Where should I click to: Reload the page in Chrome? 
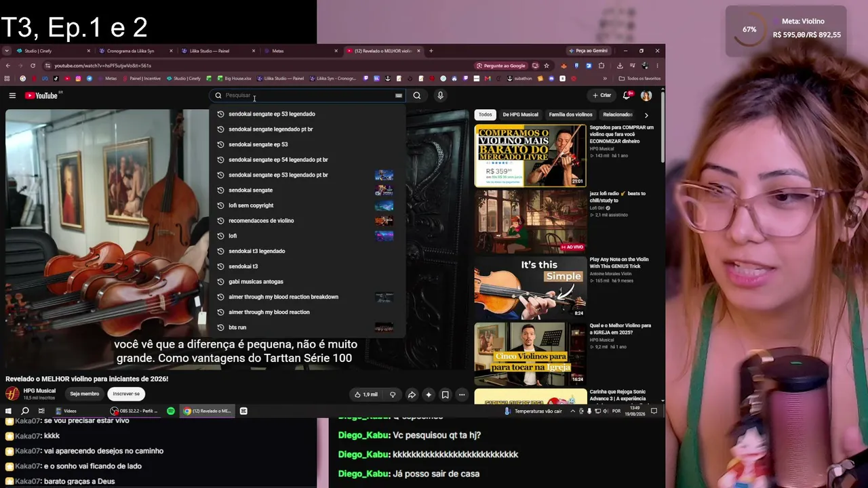[x=33, y=66]
